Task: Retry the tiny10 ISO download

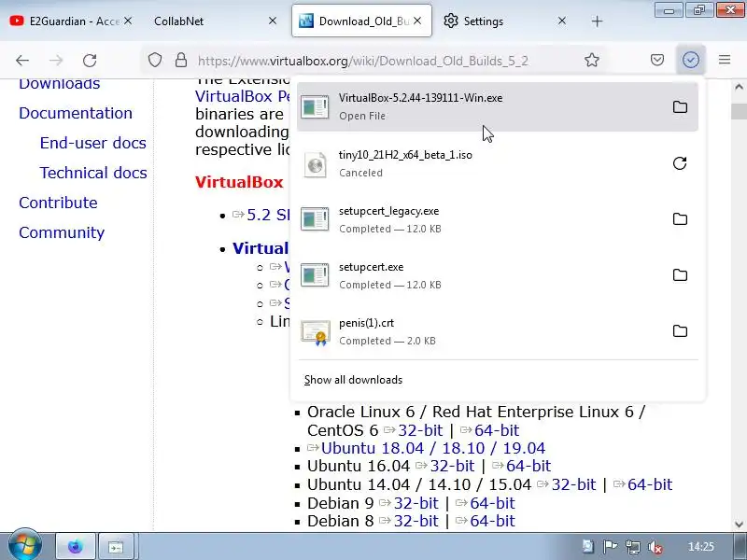Action: 680,163
